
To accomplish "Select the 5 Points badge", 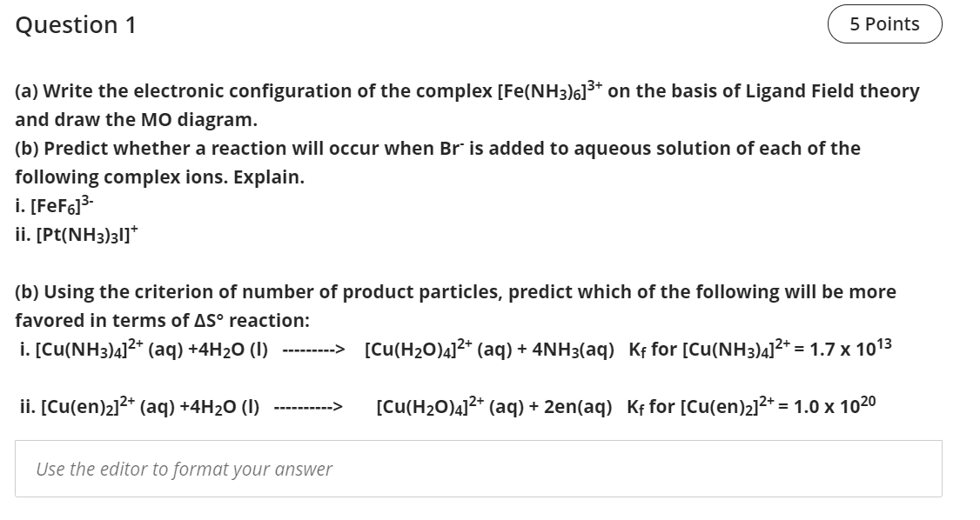I will click(x=884, y=23).
